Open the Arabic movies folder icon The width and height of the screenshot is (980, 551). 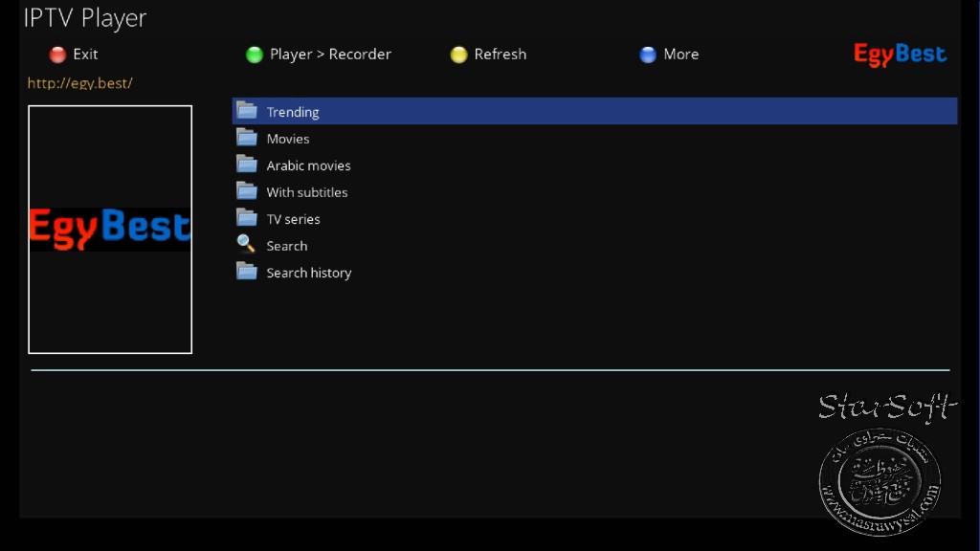point(247,165)
